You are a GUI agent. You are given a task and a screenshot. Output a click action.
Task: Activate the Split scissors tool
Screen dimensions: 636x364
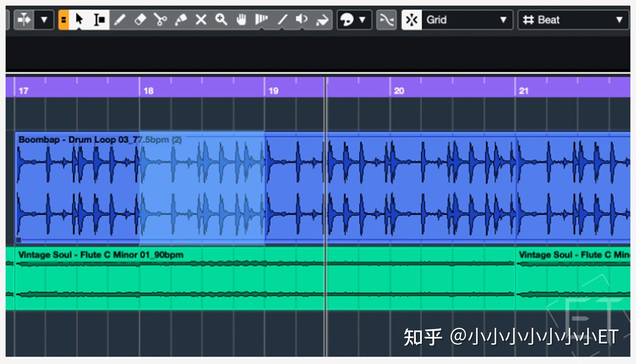pos(160,19)
